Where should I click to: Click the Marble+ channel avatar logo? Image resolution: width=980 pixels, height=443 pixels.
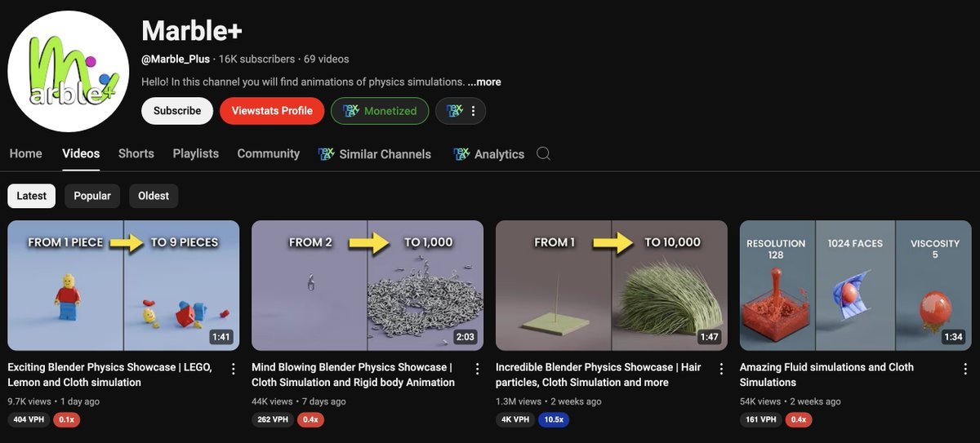coord(69,72)
